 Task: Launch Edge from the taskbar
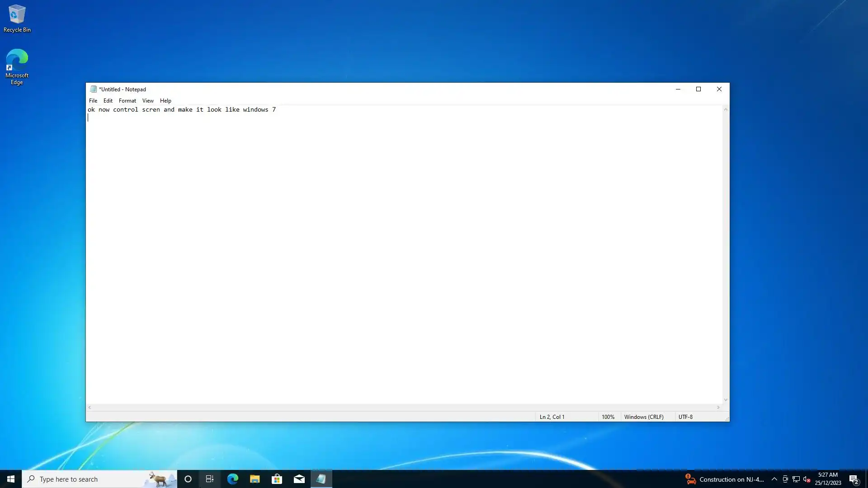[x=232, y=479]
